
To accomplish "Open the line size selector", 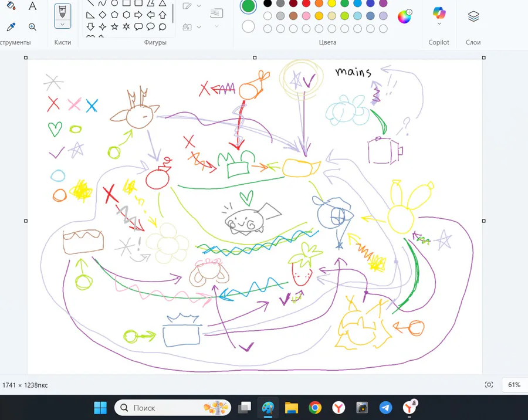I will pyautogui.click(x=216, y=16).
